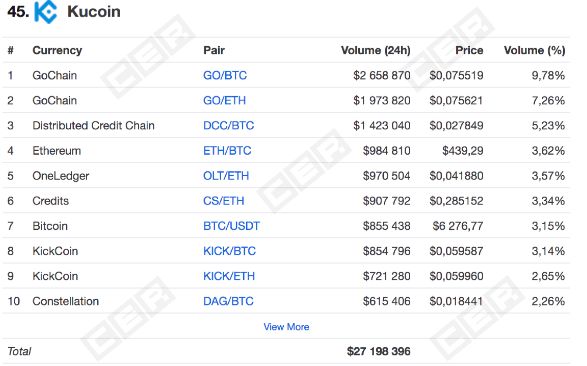This screenshot has width=587, height=366.
Task: Select the Constellation currency row name
Action: coord(66,301)
